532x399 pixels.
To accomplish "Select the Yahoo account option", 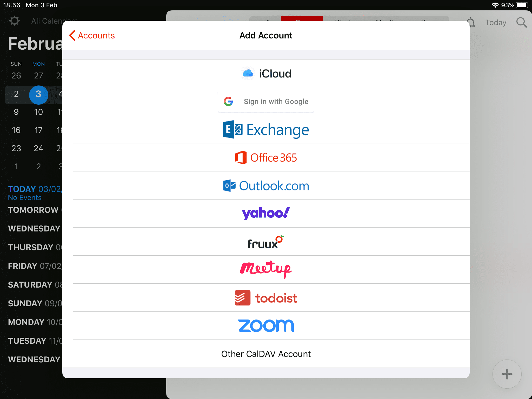I will [266, 214].
